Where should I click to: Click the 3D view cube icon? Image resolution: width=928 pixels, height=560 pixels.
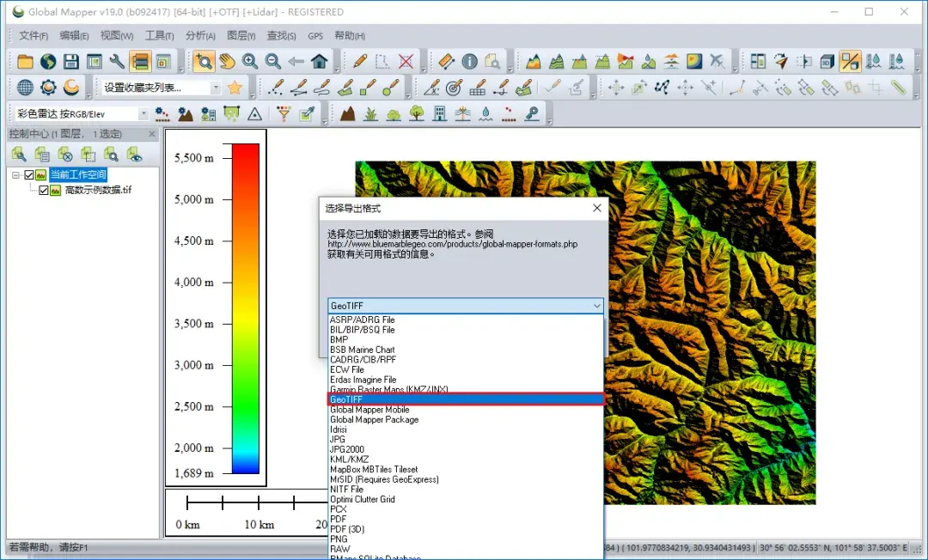point(827,61)
